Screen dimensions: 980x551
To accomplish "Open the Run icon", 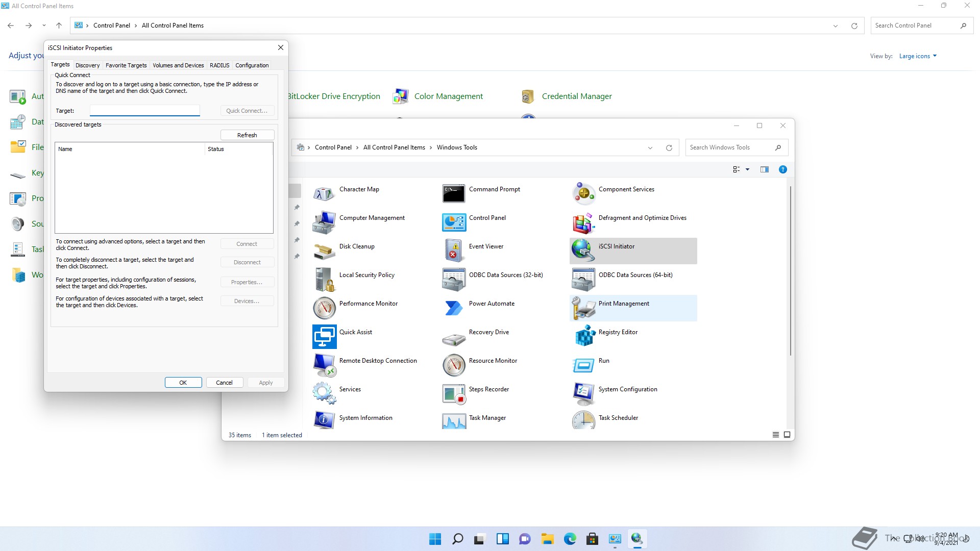I will 583,365.
